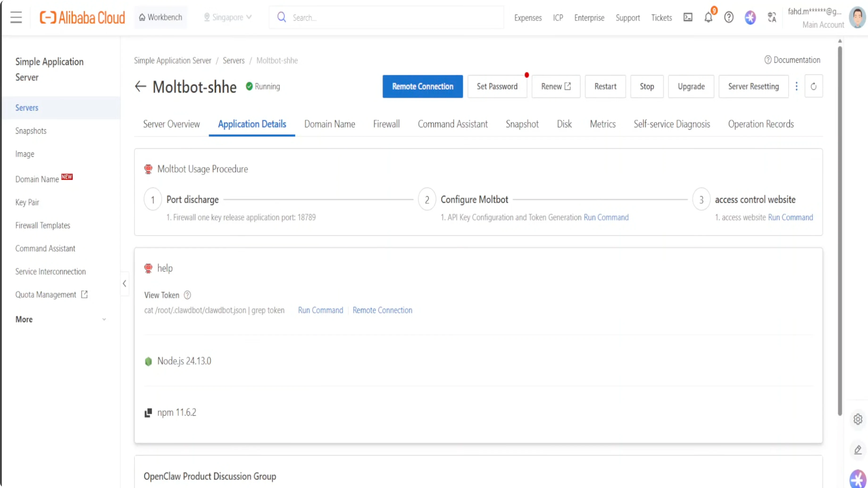Open the three-dot more actions menu
Viewport: 868px width, 488px height.
pyautogui.click(x=797, y=87)
